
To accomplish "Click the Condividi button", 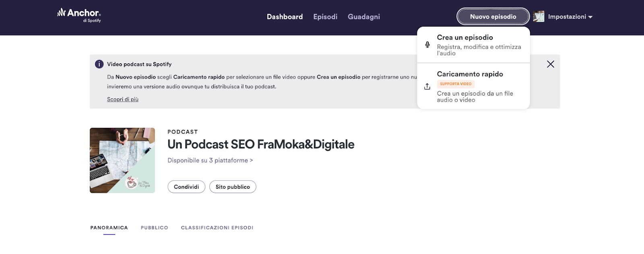I will [x=186, y=187].
